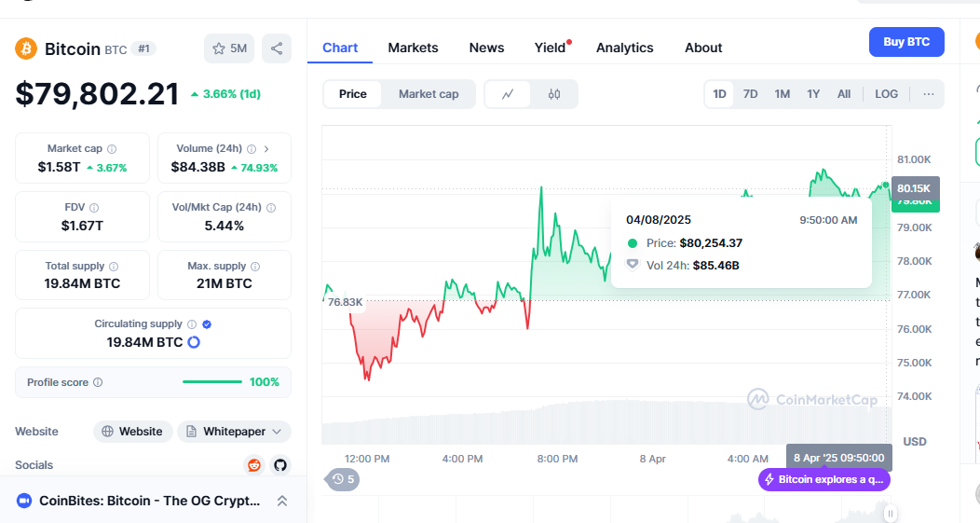Toggle LOG scale on chart

coord(886,94)
